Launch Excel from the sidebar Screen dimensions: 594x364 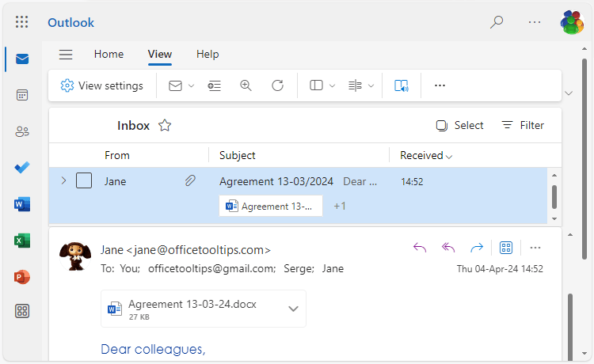pyautogui.click(x=22, y=241)
